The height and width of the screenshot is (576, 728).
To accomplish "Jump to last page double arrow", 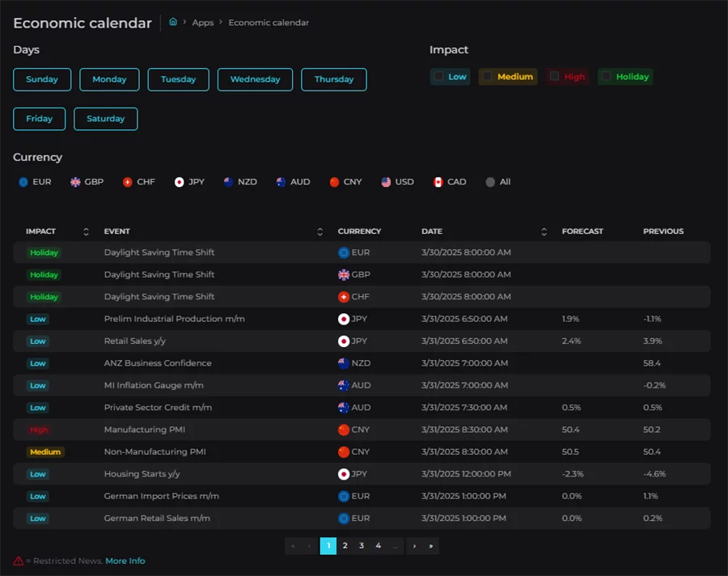I will 431,546.
